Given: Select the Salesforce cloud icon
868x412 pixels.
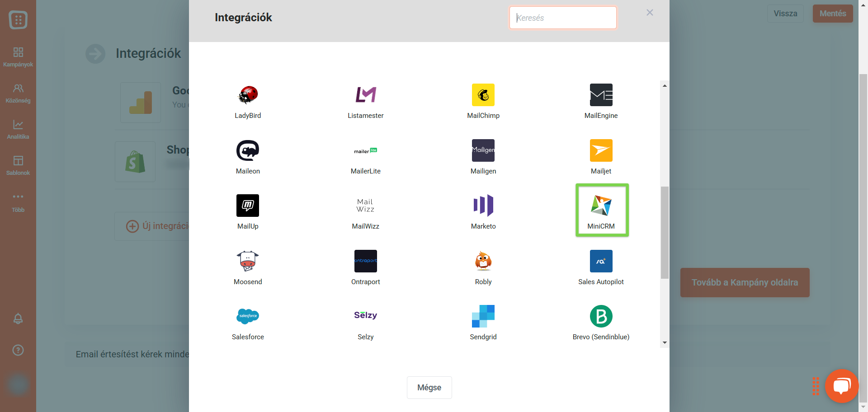Looking at the screenshot, I should tap(248, 316).
